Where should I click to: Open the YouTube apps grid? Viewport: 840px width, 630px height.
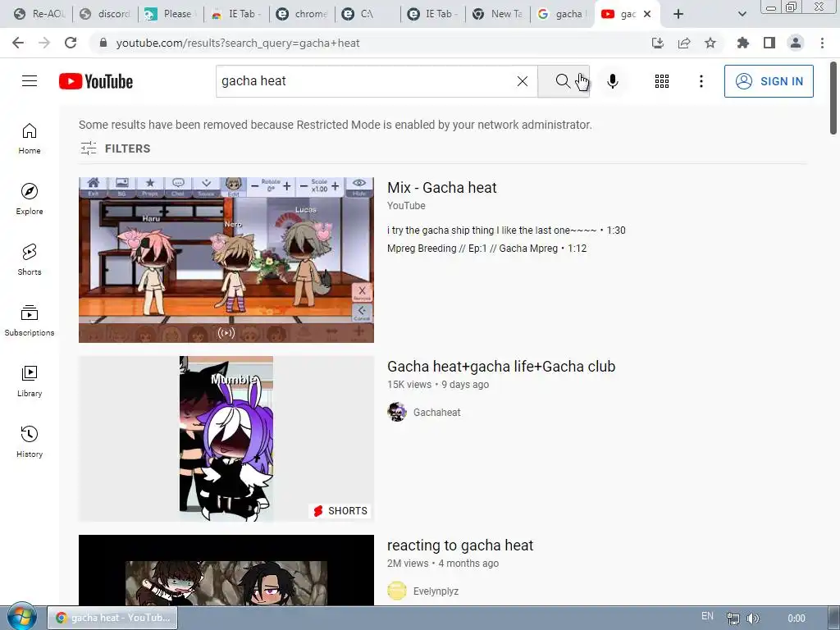pyautogui.click(x=662, y=81)
